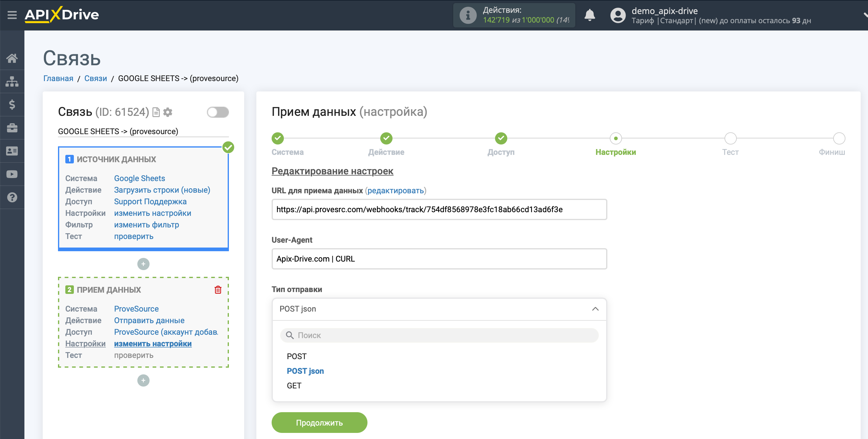Viewport: 868px width, 439px height.
Task: Toggle the connection on/off switch
Action: pyautogui.click(x=218, y=112)
